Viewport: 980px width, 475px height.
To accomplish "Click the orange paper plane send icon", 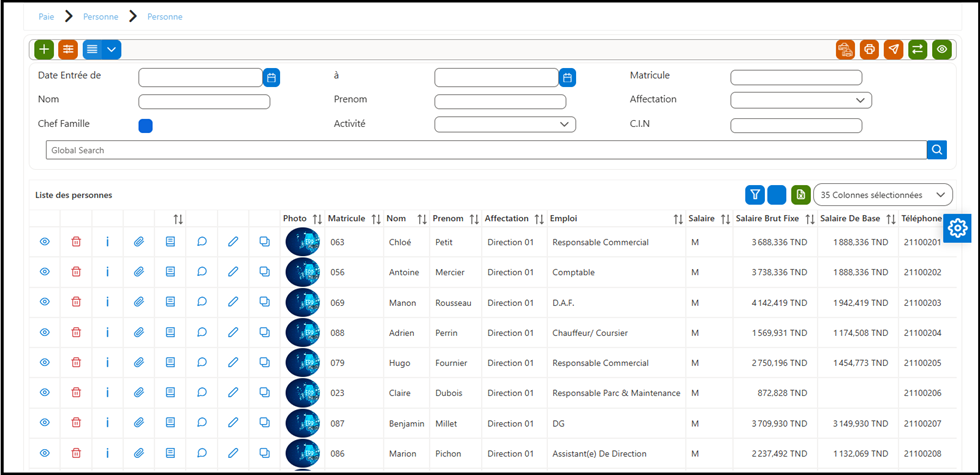I will point(893,49).
